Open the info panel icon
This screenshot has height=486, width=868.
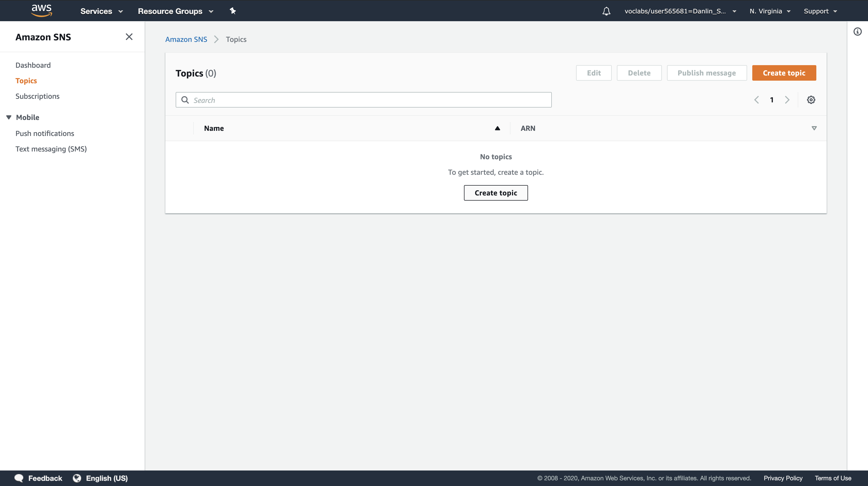[x=857, y=32]
